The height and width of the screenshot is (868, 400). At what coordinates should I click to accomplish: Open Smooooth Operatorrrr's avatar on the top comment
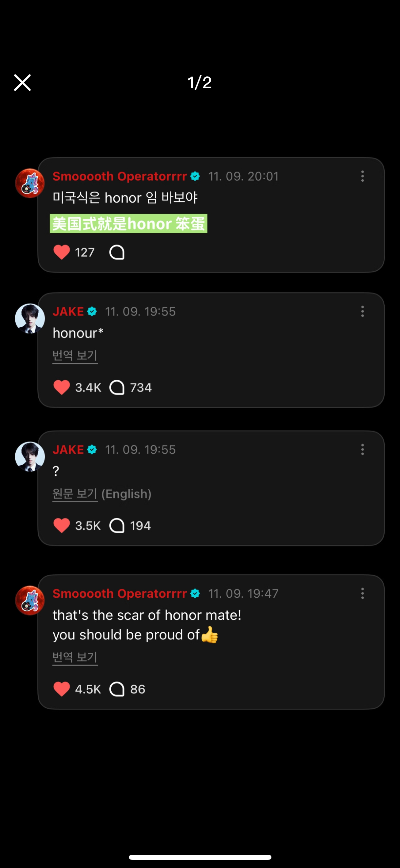point(30,183)
